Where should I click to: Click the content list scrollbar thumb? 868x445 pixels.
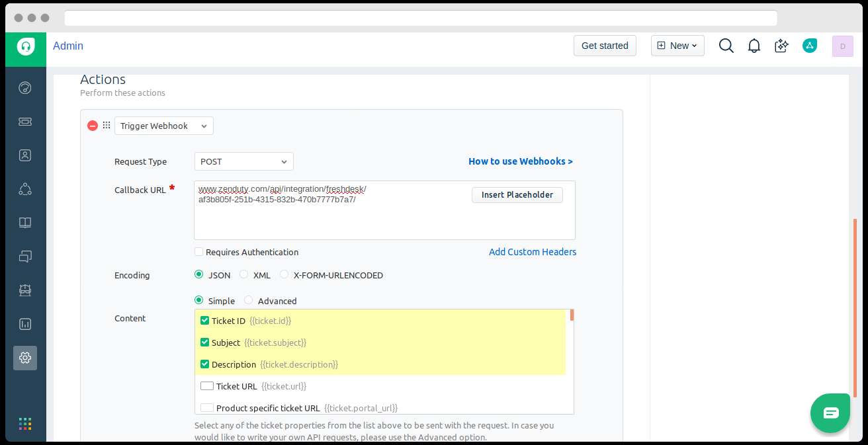click(572, 315)
